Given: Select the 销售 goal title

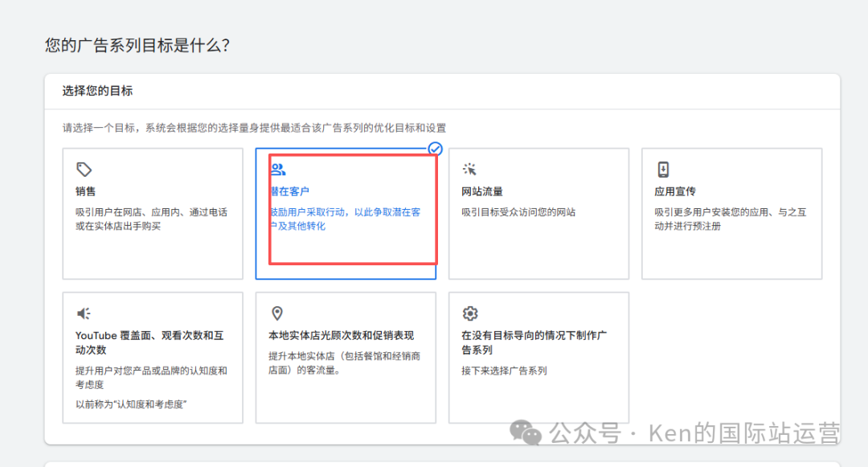Looking at the screenshot, I should (86, 191).
